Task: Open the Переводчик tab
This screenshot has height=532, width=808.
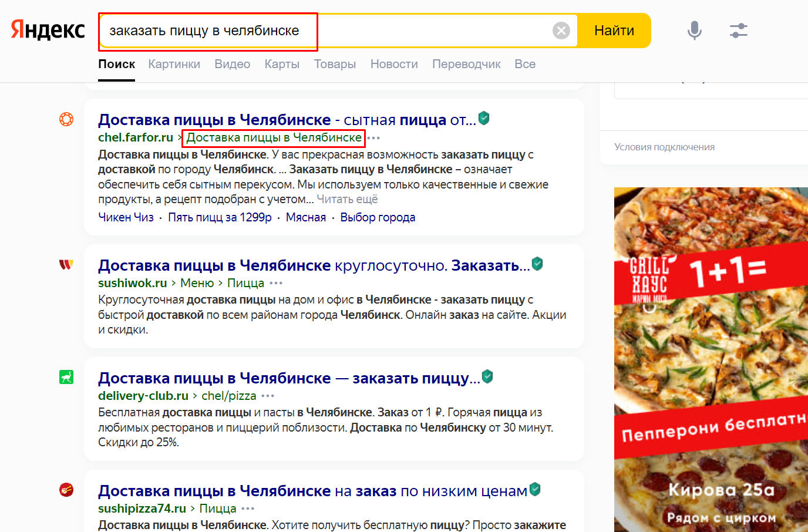Action: pyautogui.click(x=466, y=64)
